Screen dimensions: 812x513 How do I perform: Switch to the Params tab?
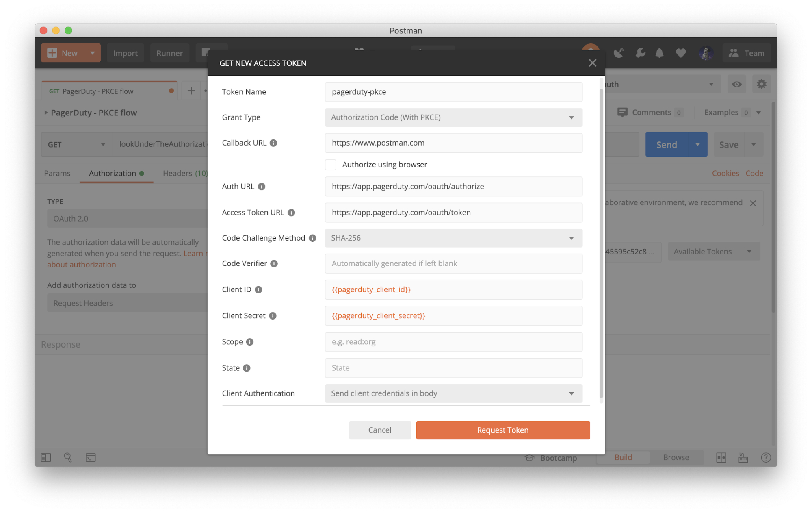point(58,173)
